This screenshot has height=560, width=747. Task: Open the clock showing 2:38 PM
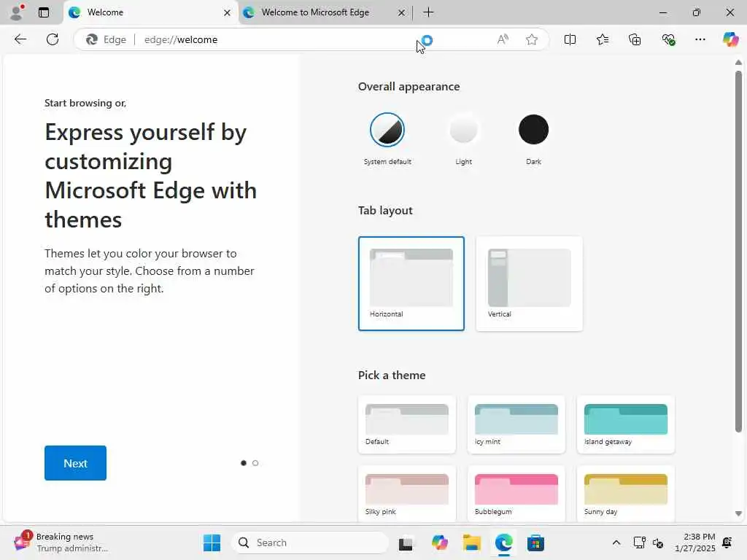(x=695, y=542)
